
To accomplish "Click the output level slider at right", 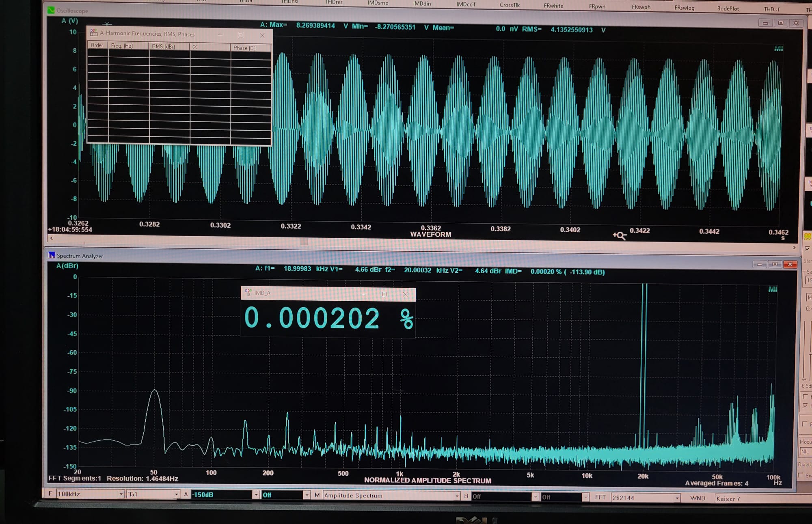I will pos(805,349).
